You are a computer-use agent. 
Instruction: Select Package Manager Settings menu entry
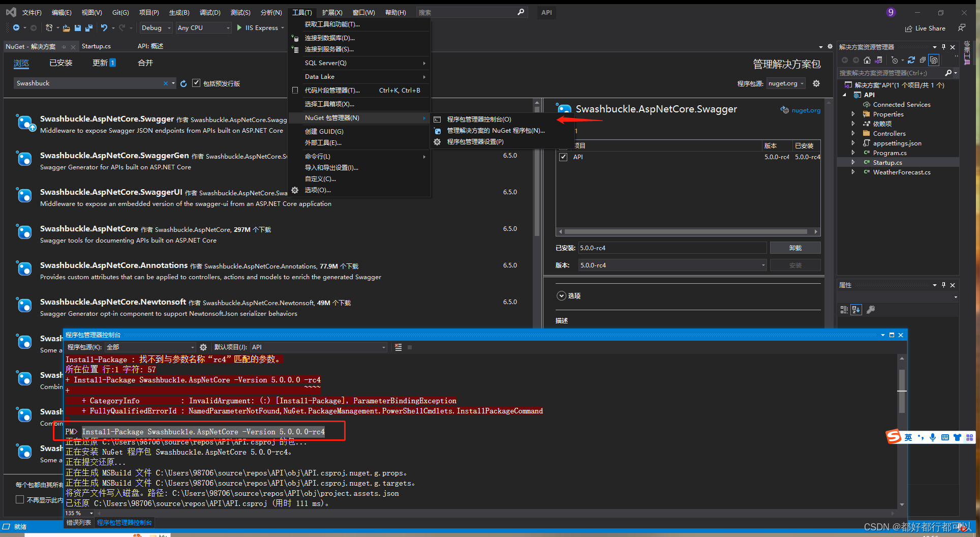(475, 142)
